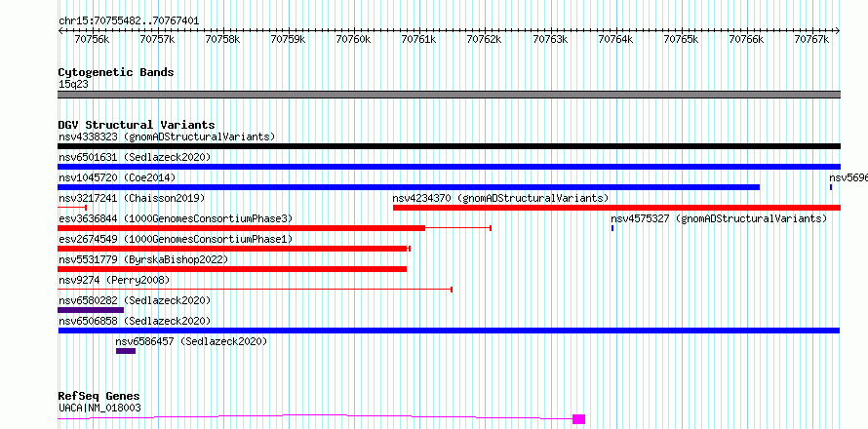The width and height of the screenshot is (868, 429).
Task: Open the nsv6506858 (Sedlazeck2020) label
Action: tap(135, 321)
